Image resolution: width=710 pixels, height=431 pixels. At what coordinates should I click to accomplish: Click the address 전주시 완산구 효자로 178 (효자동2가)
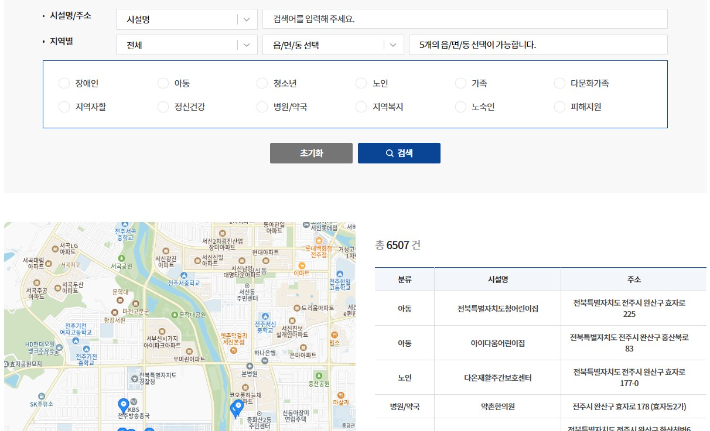coord(629,407)
